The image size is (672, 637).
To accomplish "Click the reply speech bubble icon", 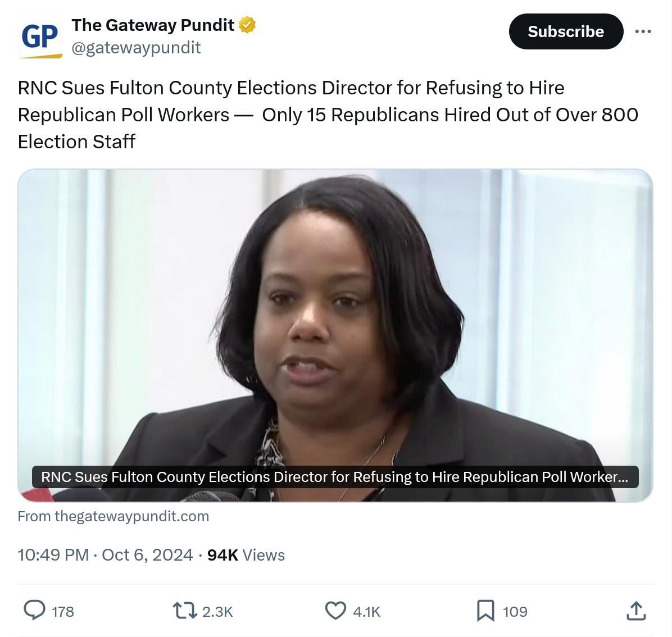I will (x=34, y=611).
